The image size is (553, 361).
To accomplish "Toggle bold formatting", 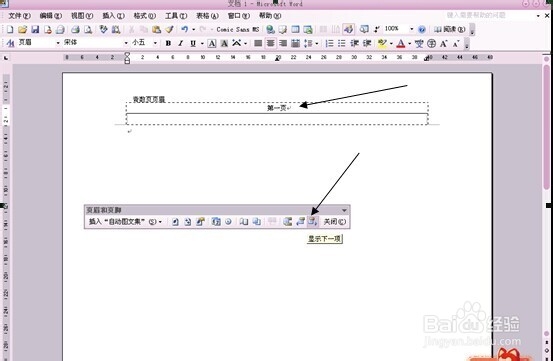I will [x=168, y=43].
